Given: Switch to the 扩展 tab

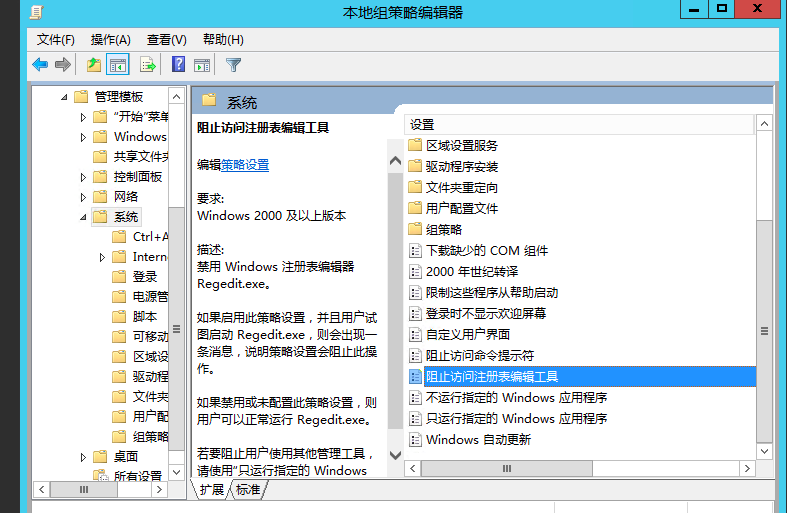Looking at the screenshot, I should pos(212,489).
